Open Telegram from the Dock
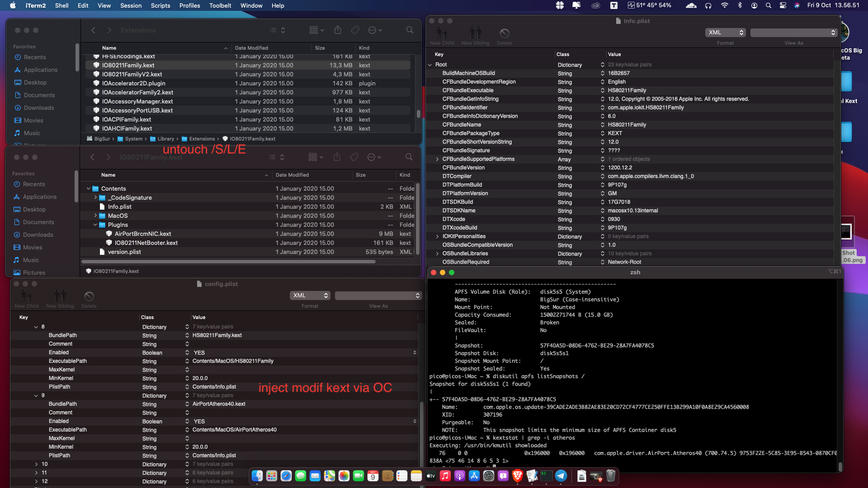This screenshot has width=868, height=488. click(x=561, y=475)
